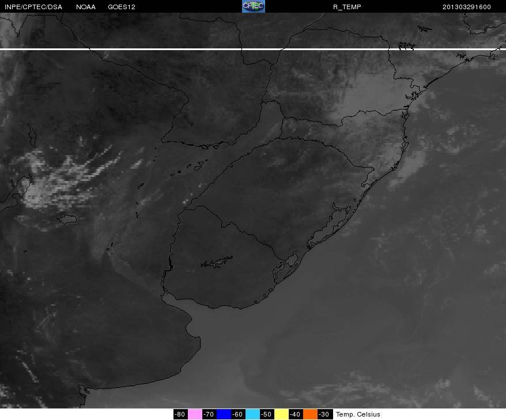
Task: Click the -80 legend value
Action: point(180,414)
